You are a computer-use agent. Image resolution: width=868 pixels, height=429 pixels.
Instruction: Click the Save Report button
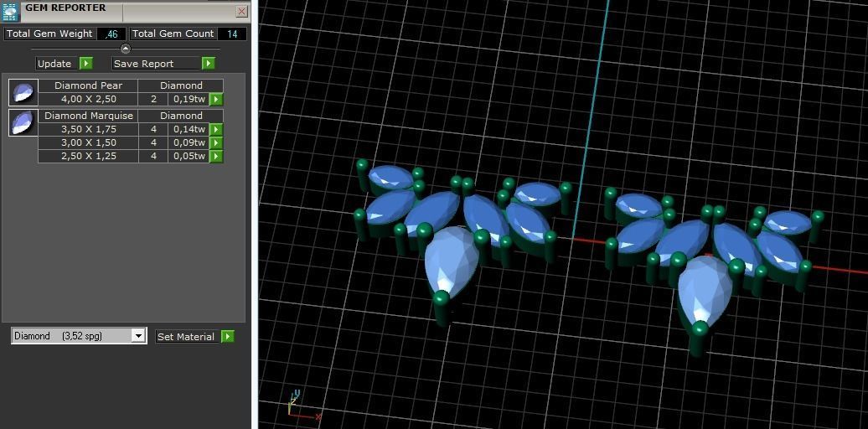click(x=157, y=63)
